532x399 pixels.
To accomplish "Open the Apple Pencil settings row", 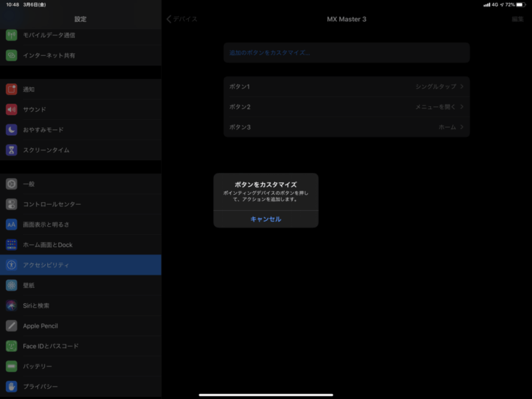I will pyautogui.click(x=80, y=326).
